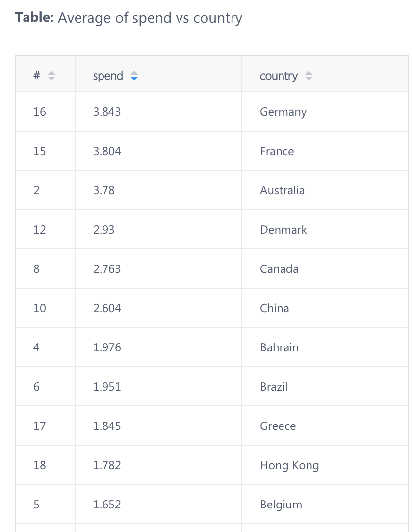Click the 2.93 spend value
The image size is (412, 532).
(x=103, y=230)
